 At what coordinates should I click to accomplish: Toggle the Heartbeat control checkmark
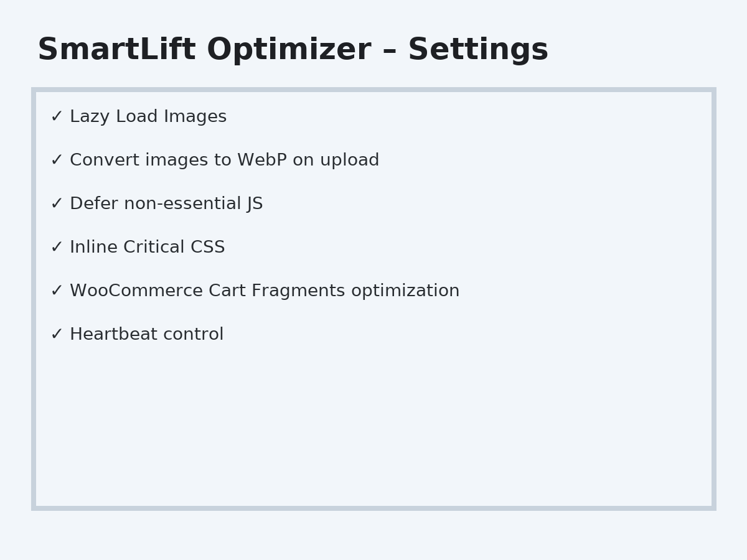(57, 335)
